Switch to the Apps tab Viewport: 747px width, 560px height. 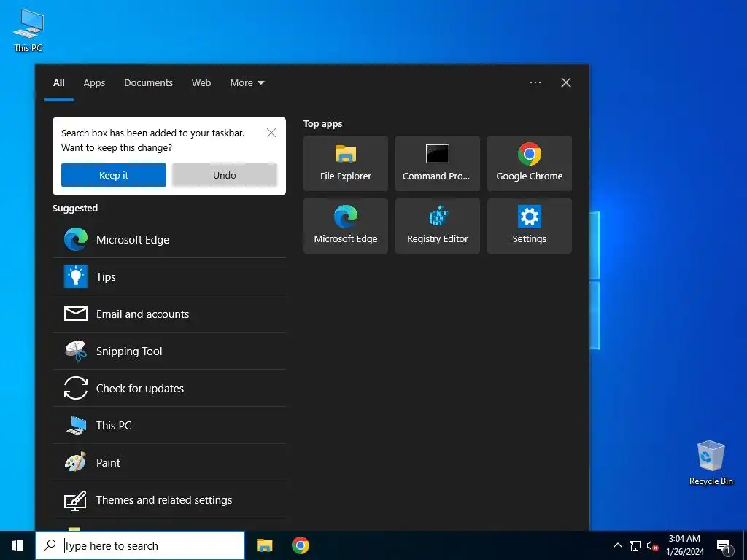[94, 83]
